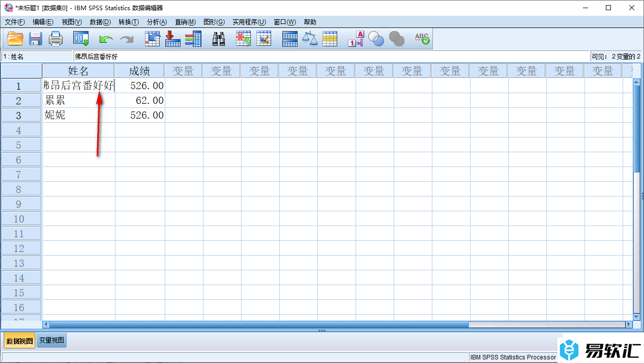
Task: Insert cases using the toolbar icon
Action: pos(243,39)
